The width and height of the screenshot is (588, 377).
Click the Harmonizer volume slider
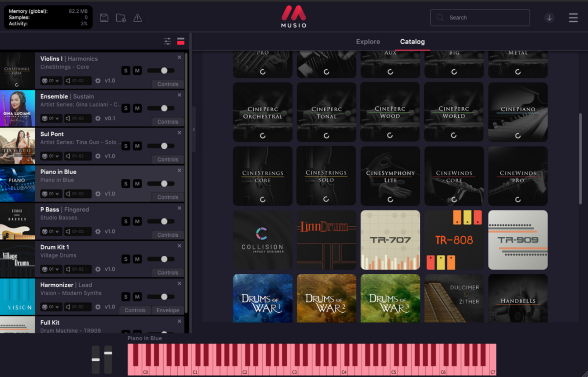coord(164,296)
